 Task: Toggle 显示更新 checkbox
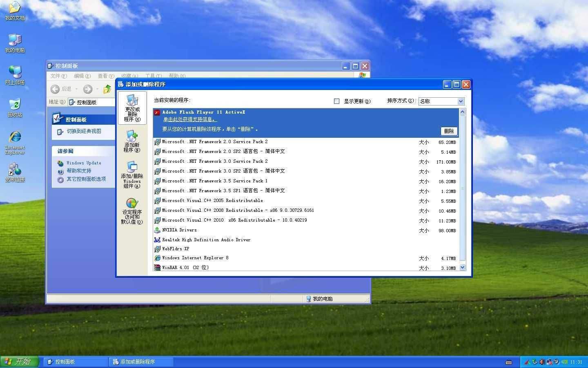click(x=336, y=101)
